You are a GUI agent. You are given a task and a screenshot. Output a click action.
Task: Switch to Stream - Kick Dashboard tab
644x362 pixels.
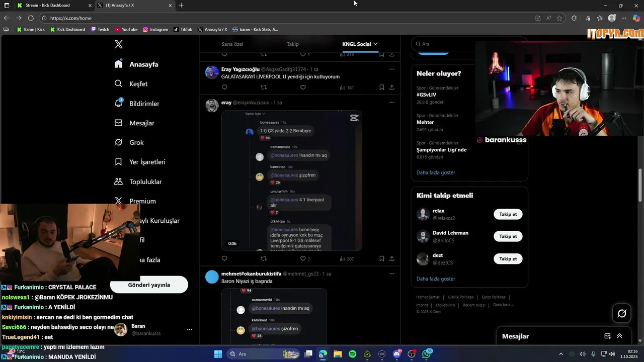click(x=54, y=6)
